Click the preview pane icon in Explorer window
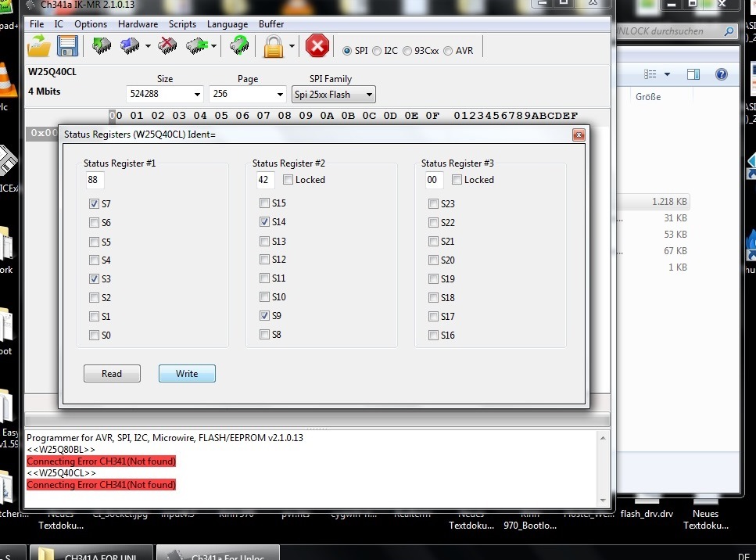 click(x=693, y=74)
